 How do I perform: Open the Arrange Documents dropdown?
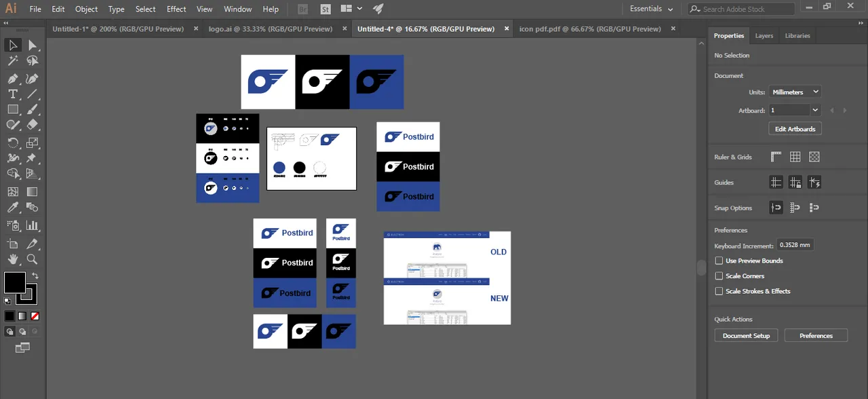[x=351, y=9]
